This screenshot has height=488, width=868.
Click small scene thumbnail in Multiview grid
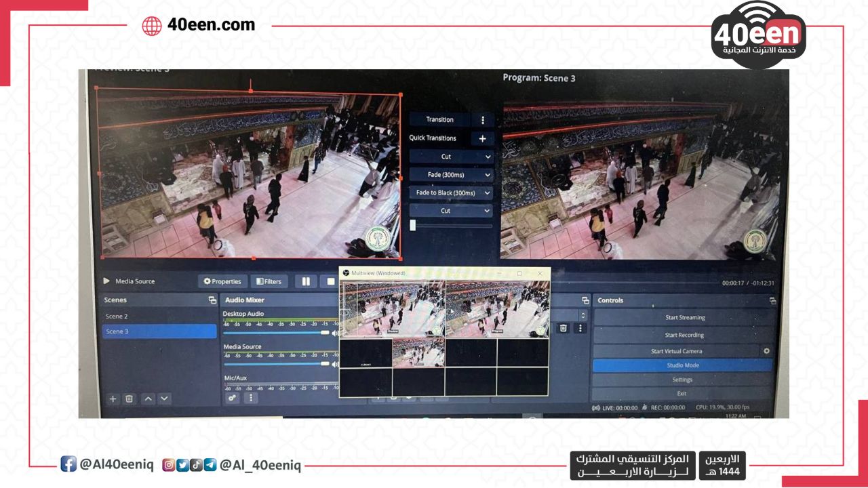coord(418,352)
